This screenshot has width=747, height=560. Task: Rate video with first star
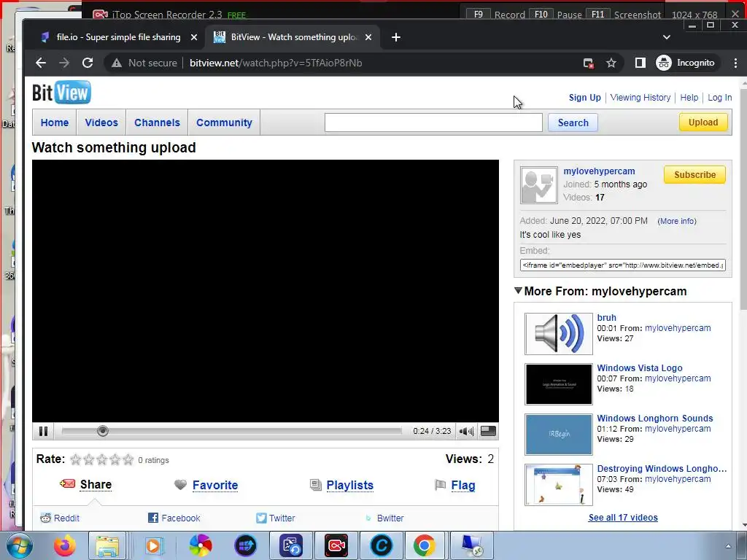tap(75, 459)
